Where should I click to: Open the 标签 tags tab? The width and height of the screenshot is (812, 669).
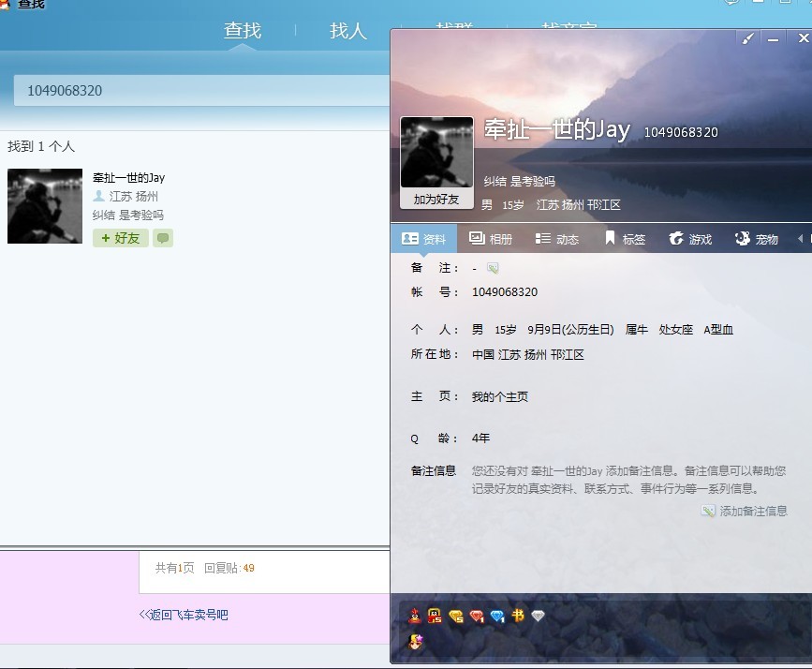(625, 239)
